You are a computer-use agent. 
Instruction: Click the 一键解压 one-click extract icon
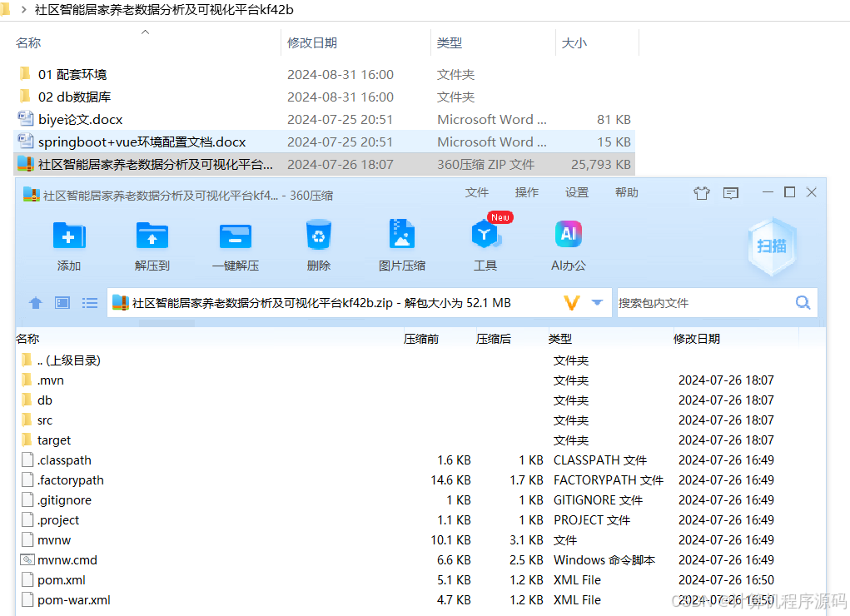pyautogui.click(x=236, y=236)
